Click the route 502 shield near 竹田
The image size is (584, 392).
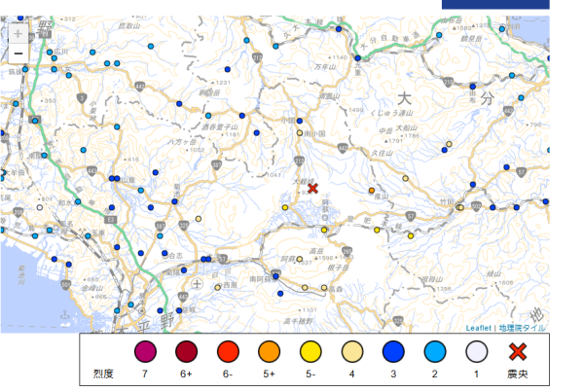(476, 206)
